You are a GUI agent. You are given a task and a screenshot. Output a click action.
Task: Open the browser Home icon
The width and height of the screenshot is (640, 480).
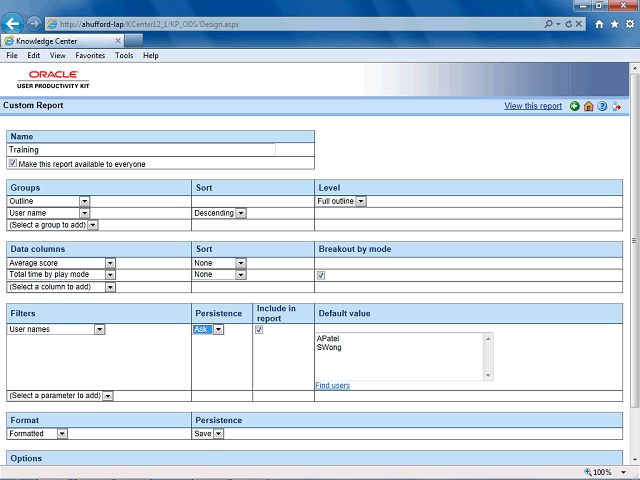point(599,24)
